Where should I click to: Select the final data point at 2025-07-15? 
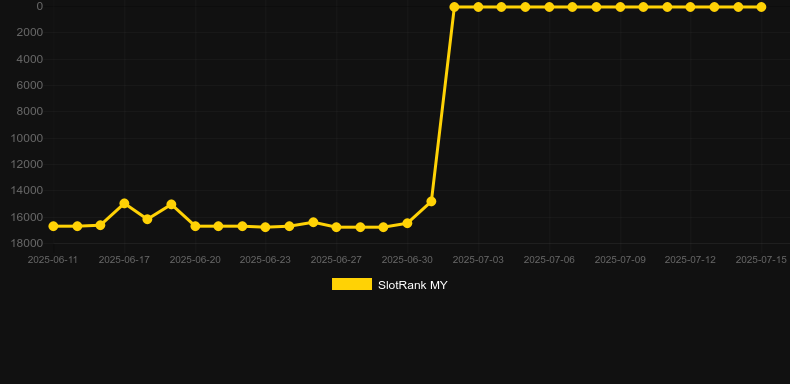[x=761, y=7]
